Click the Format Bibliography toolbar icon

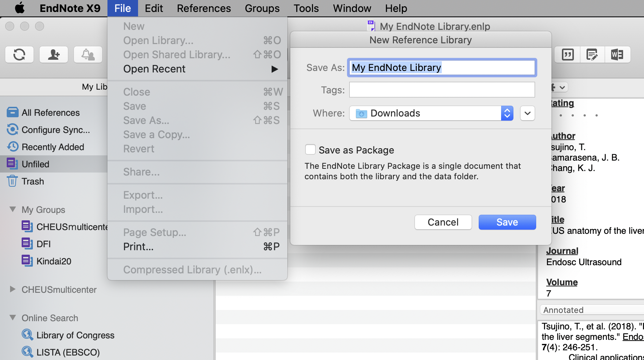(x=592, y=55)
